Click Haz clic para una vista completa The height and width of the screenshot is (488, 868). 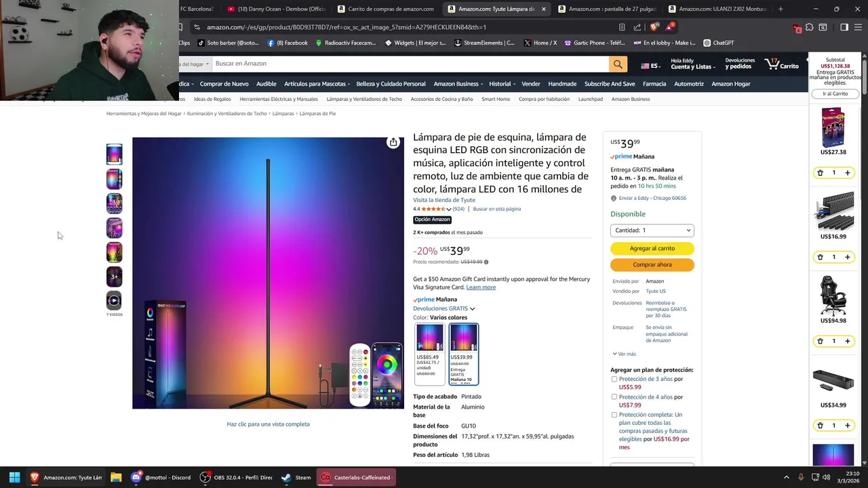point(268,424)
